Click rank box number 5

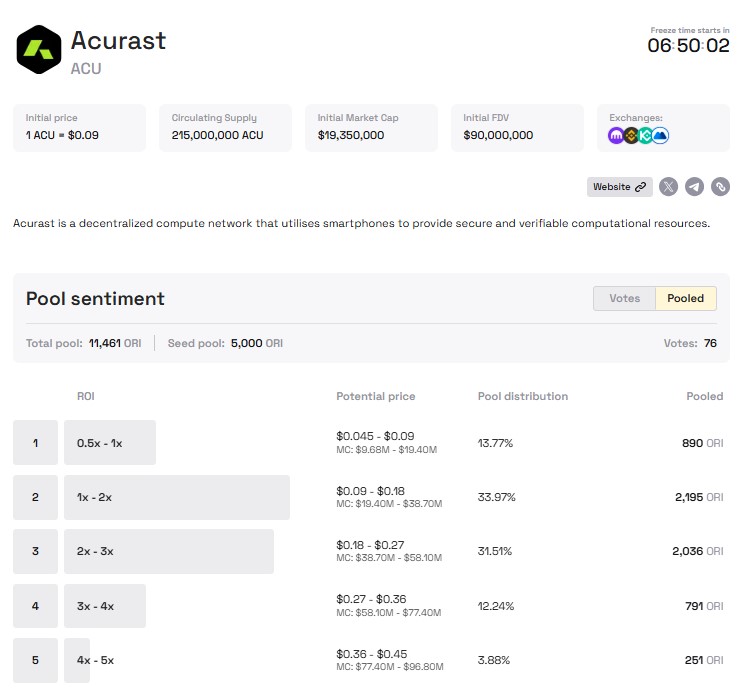(36, 660)
